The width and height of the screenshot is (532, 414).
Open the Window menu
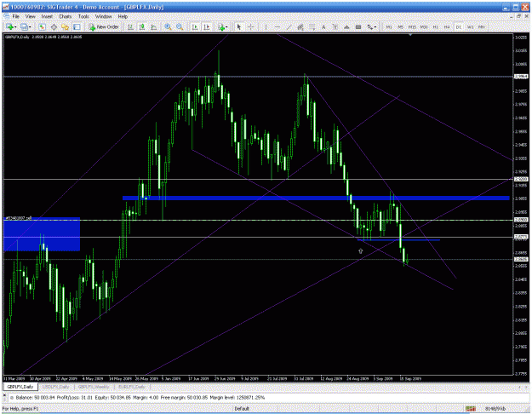(103, 16)
